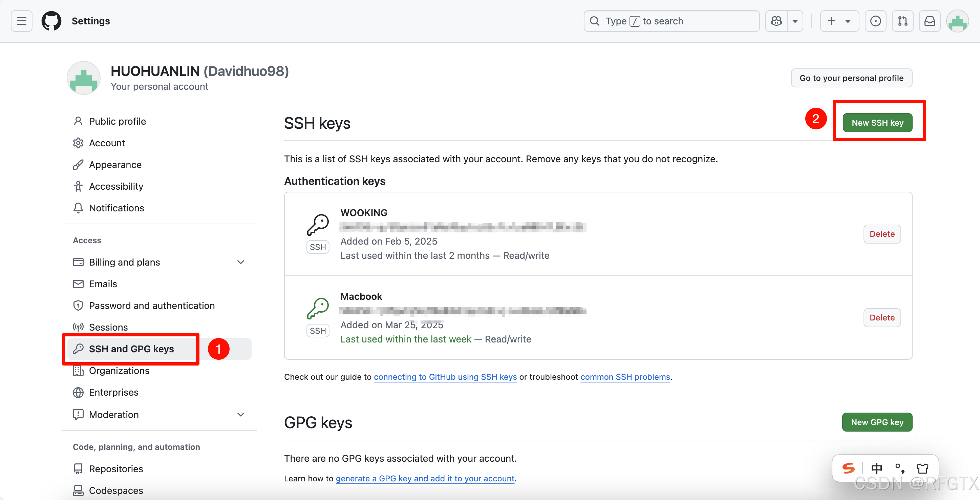980x500 pixels.
Task: Open Copilot chat icon
Action: [776, 21]
